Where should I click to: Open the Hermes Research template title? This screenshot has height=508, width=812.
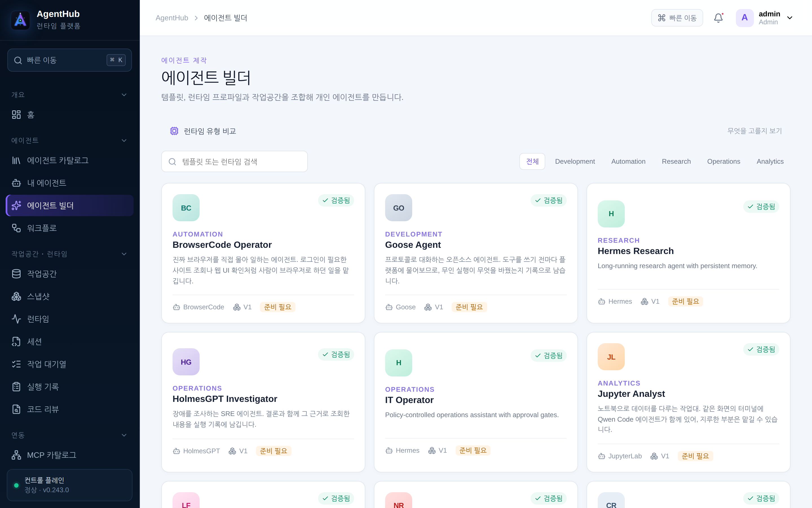(636, 251)
